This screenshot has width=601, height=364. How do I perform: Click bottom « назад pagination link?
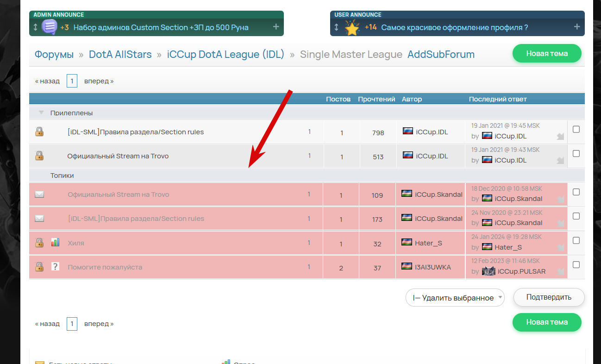point(47,324)
